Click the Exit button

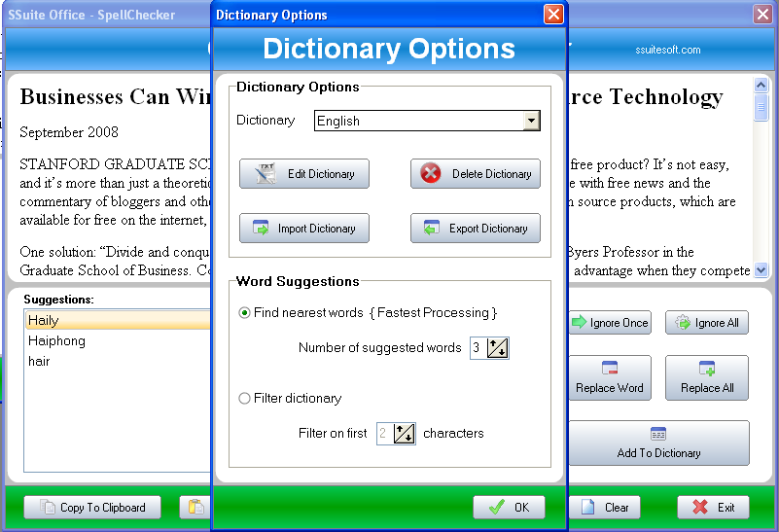click(713, 508)
